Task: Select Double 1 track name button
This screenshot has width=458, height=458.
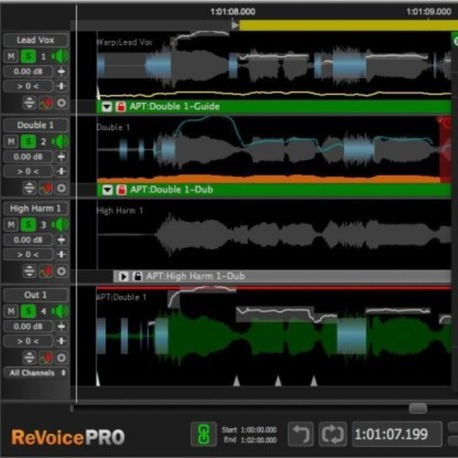Action: pyautogui.click(x=36, y=125)
